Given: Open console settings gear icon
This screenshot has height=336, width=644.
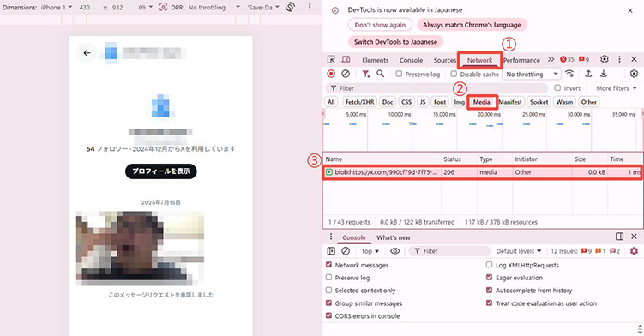Looking at the screenshot, I should tap(634, 251).
